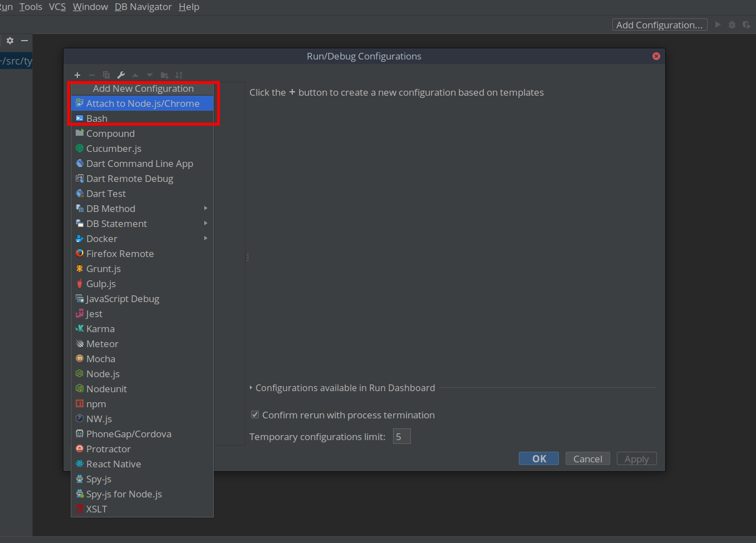The height and width of the screenshot is (543, 756).
Task: Click the Run with Coverage toolbar icon
Action: [747, 25]
